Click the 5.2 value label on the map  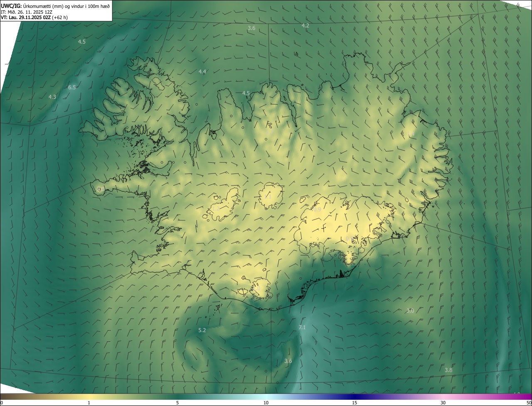tap(202, 330)
